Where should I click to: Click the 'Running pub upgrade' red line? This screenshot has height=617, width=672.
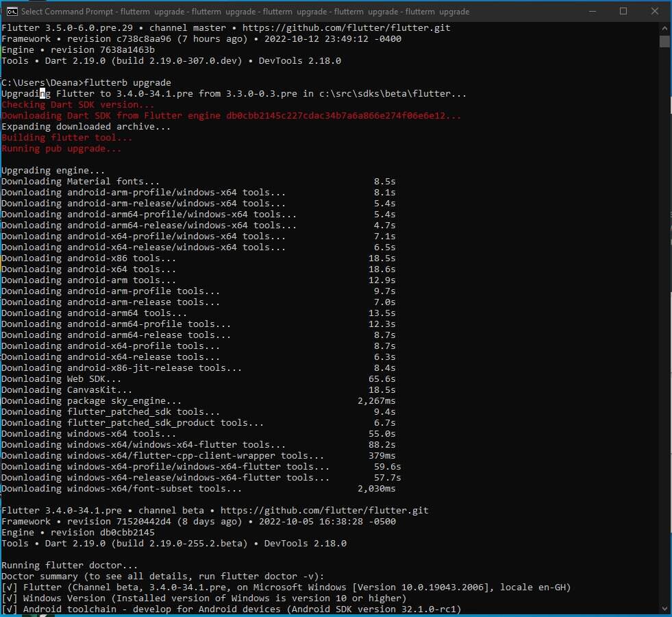[62, 148]
